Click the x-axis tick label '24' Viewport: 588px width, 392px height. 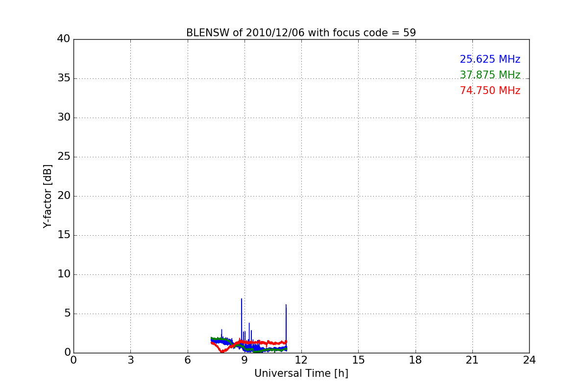coord(529,360)
